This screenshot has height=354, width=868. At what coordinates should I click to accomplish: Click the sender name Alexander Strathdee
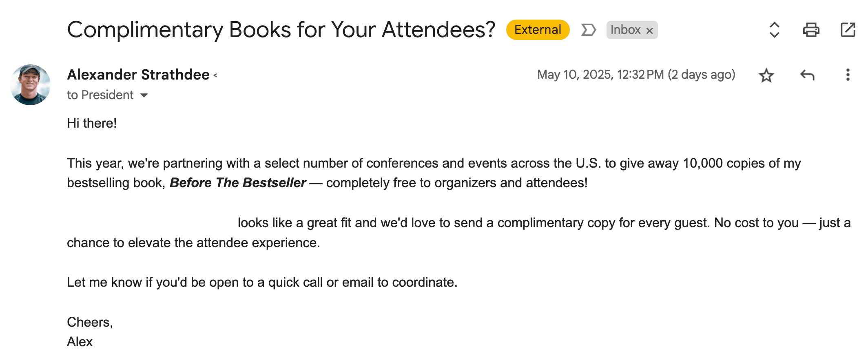[138, 75]
